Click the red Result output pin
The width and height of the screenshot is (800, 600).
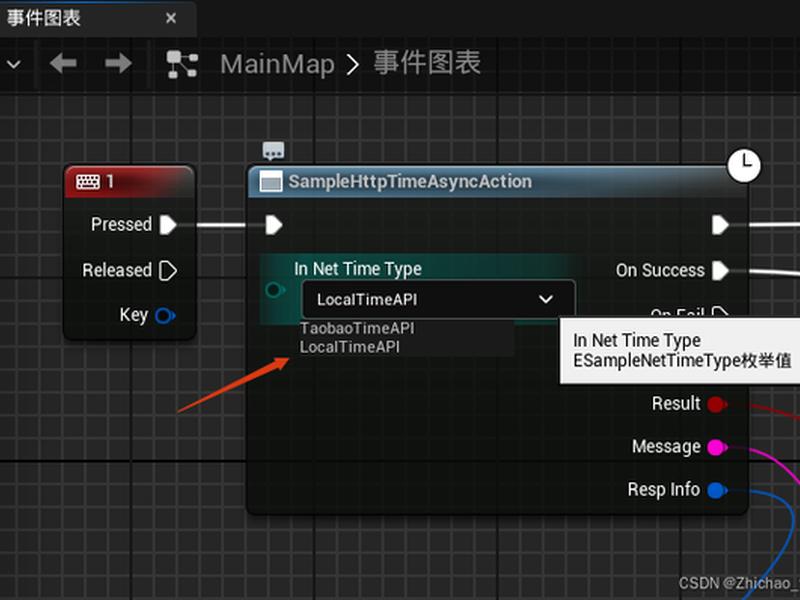[717, 405]
